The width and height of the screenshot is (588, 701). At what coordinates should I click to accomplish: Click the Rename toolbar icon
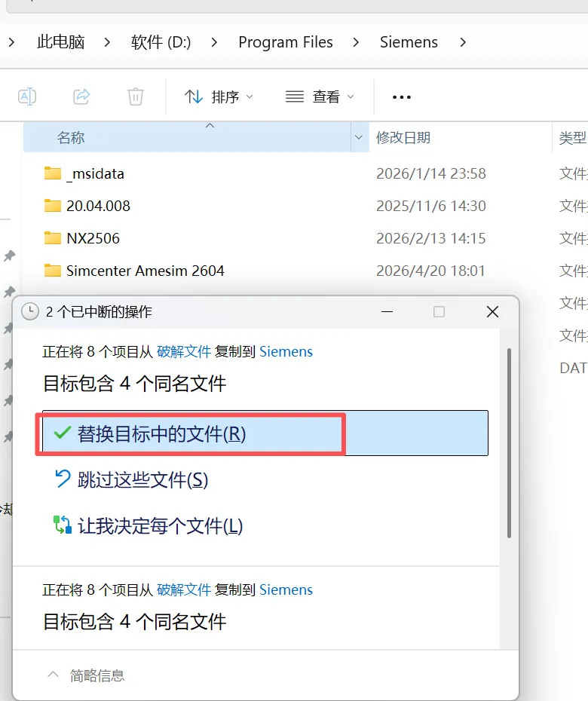pos(27,96)
